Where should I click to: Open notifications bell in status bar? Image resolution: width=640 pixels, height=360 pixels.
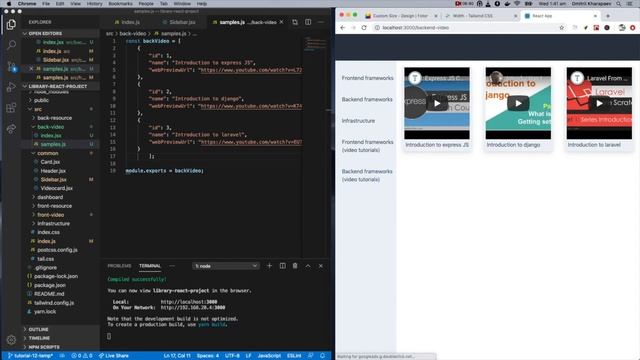322,356
